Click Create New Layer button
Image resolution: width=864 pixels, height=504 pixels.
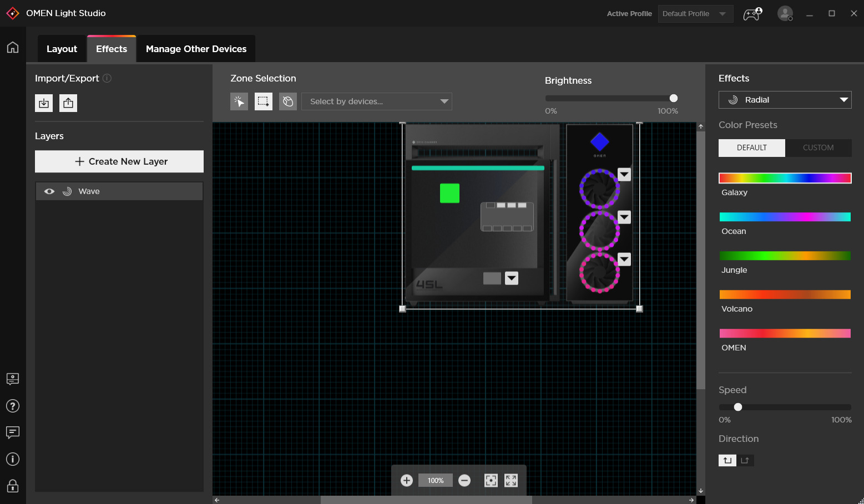(119, 161)
